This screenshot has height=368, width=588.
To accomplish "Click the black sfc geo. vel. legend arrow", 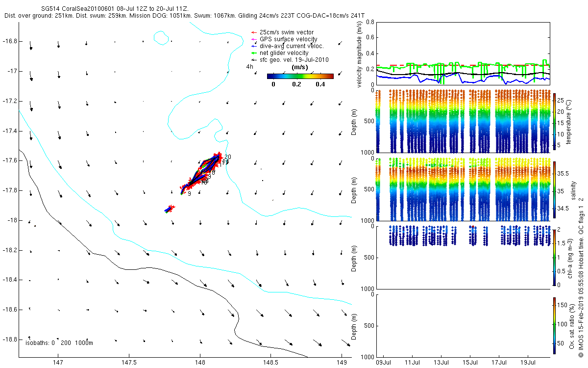I will click(x=253, y=60).
